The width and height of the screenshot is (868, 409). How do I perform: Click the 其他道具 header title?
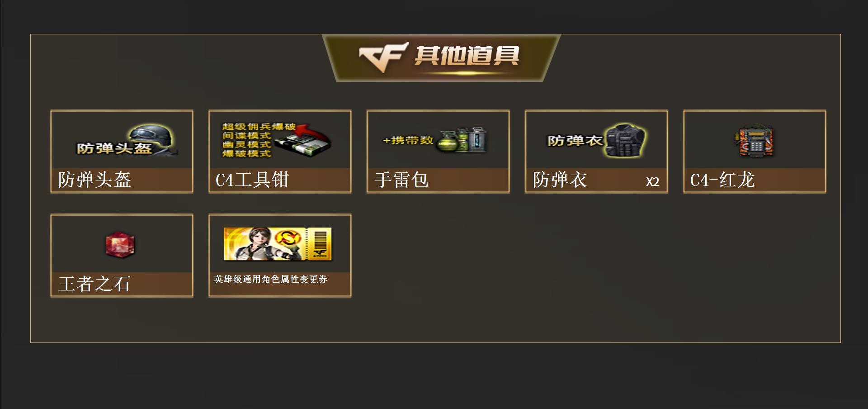pyautogui.click(x=467, y=56)
